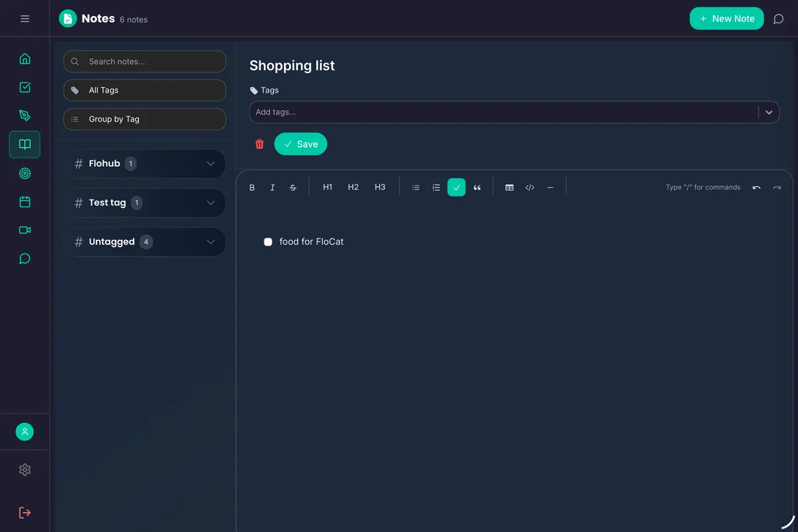Viewport: 798px width, 532px height.
Task: Toggle italic formatting
Action: [x=273, y=188]
